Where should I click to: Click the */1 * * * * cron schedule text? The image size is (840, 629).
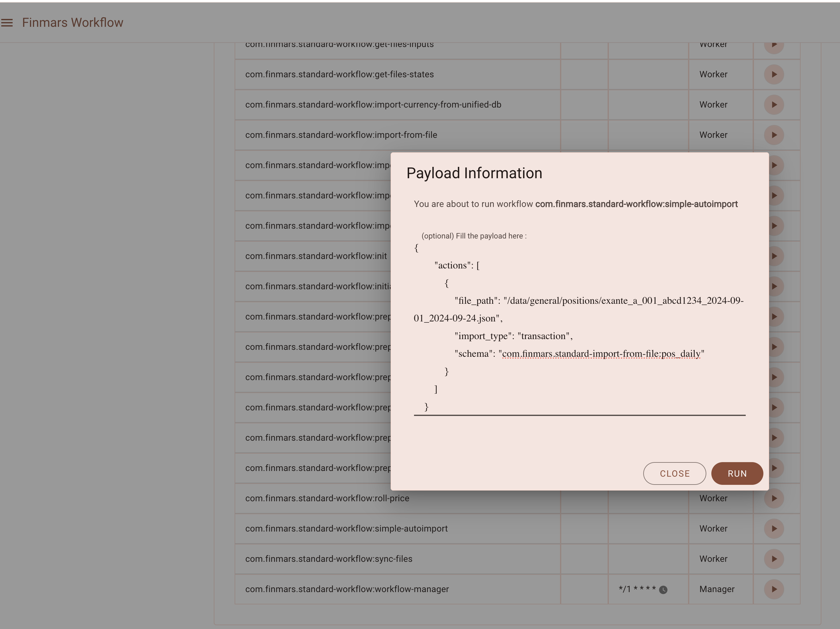pyautogui.click(x=637, y=589)
